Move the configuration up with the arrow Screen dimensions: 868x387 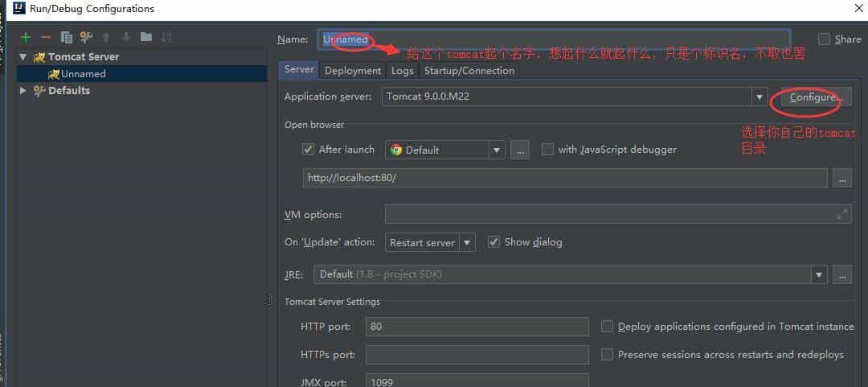pyautogui.click(x=106, y=37)
